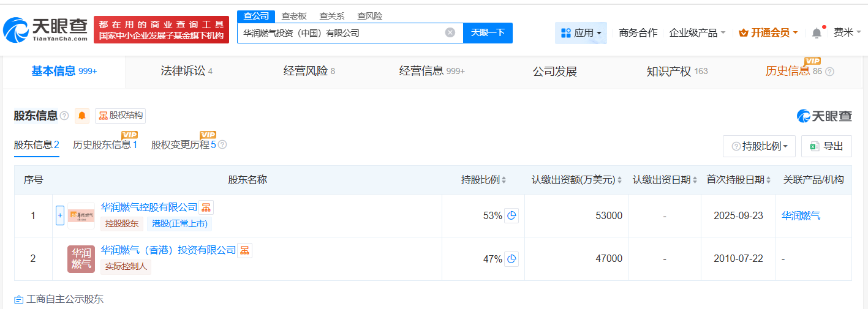Click the 天眼一下 search button
868x309 pixels.
coord(488,33)
